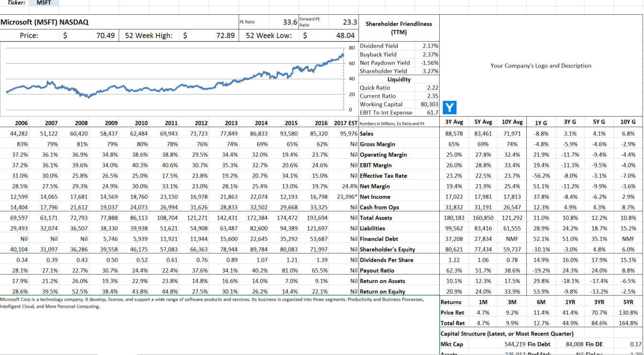Select the 2017 EST column header

(345, 123)
